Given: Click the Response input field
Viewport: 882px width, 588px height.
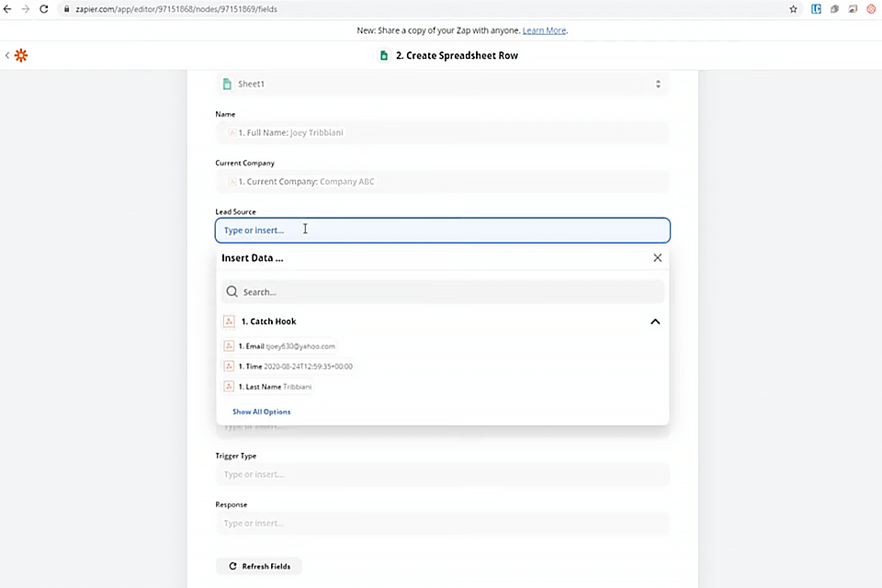Looking at the screenshot, I should pyautogui.click(x=443, y=524).
